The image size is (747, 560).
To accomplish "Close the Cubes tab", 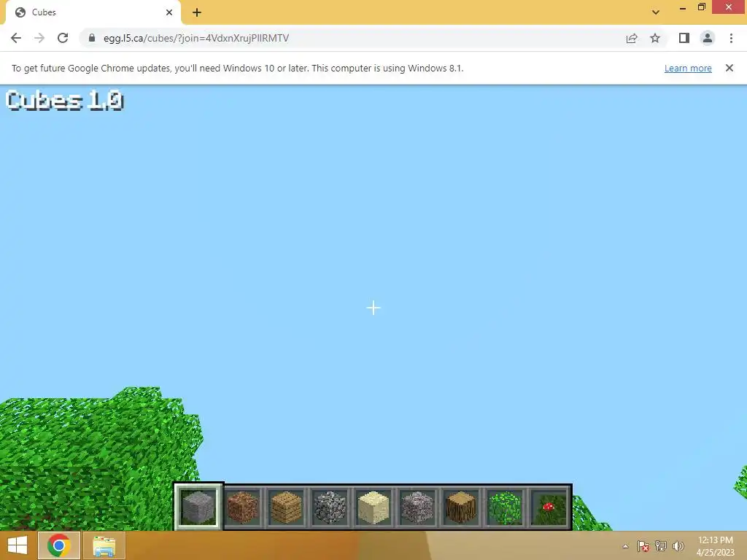I will [x=169, y=12].
